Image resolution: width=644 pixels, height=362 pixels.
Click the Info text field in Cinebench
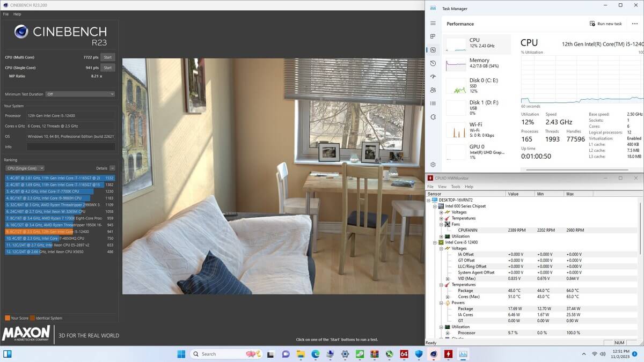click(71, 146)
